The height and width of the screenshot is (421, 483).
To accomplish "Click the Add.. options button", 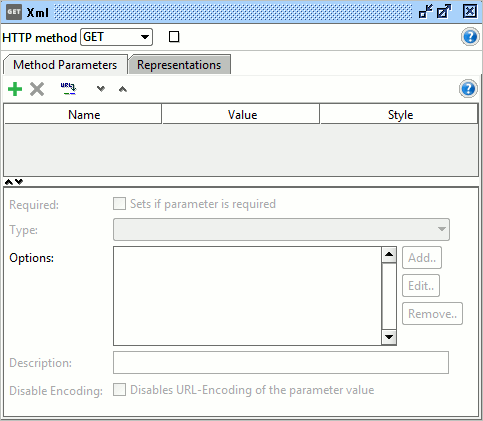I will click(422, 258).
